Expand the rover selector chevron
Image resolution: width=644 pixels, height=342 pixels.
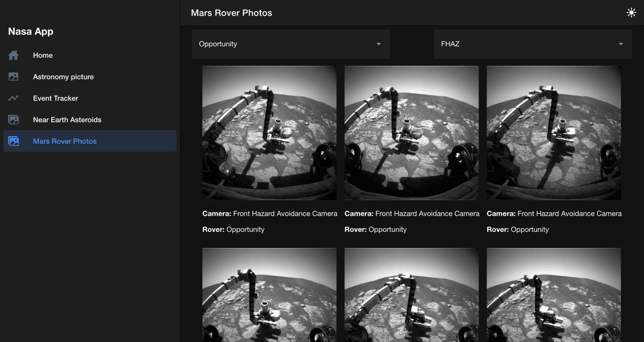pos(378,44)
